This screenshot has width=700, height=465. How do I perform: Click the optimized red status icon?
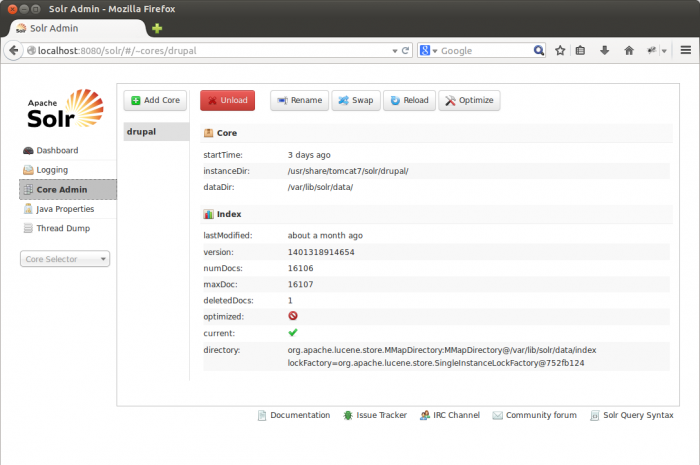293,316
